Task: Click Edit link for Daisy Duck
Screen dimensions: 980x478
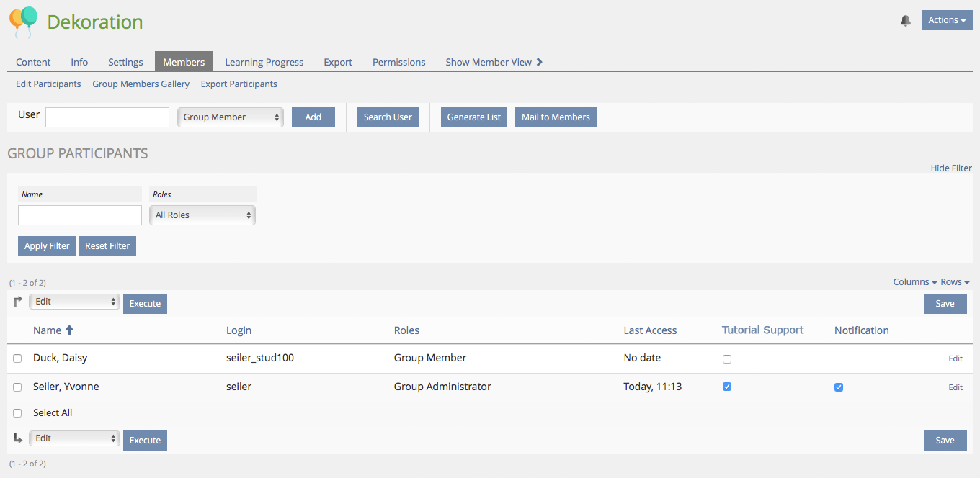Action: click(x=955, y=358)
